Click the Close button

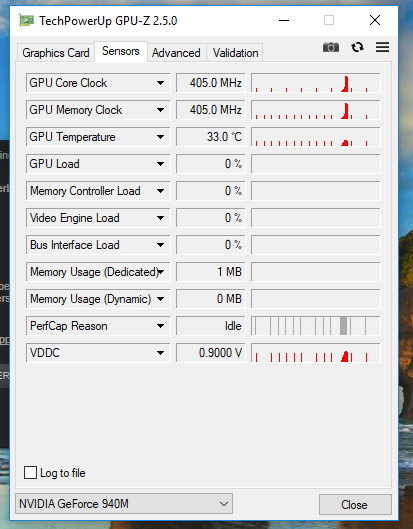pyautogui.click(x=355, y=504)
